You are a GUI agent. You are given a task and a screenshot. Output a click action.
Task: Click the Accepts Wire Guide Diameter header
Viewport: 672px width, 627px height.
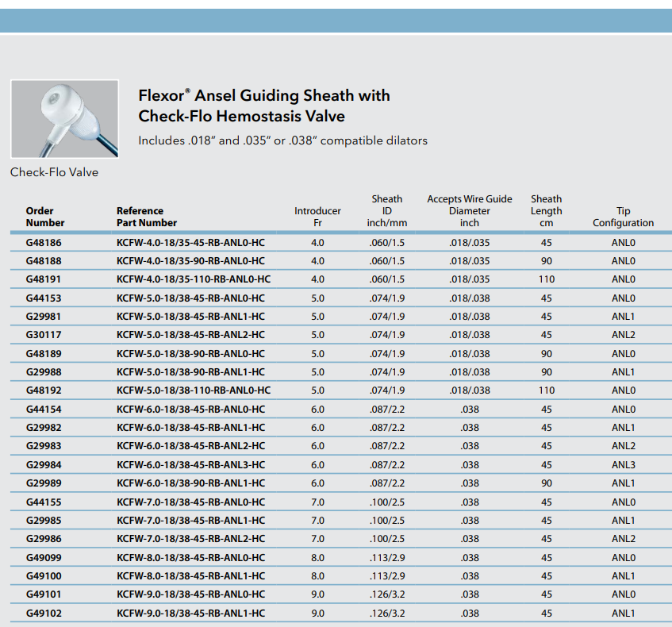coord(469,211)
